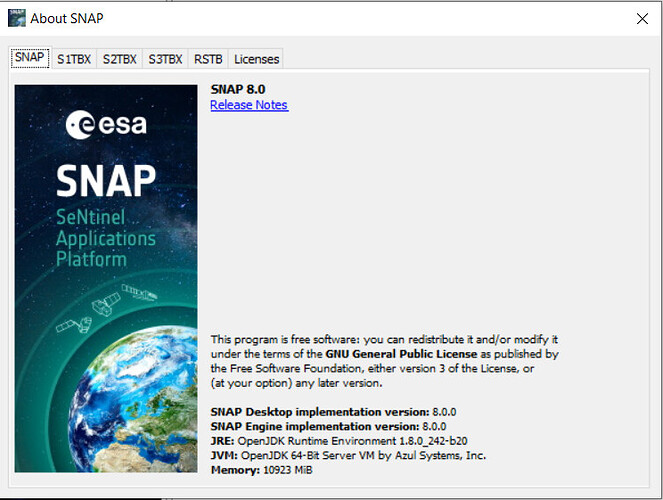Click the JRE OpenJDK Runtime Environment line
This screenshot has width=663, height=500.
[339, 441]
